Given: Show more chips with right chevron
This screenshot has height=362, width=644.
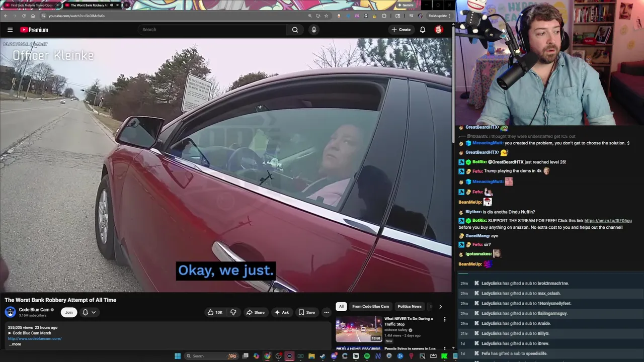Looking at the screenshot, I should click(x=440, y=306).
